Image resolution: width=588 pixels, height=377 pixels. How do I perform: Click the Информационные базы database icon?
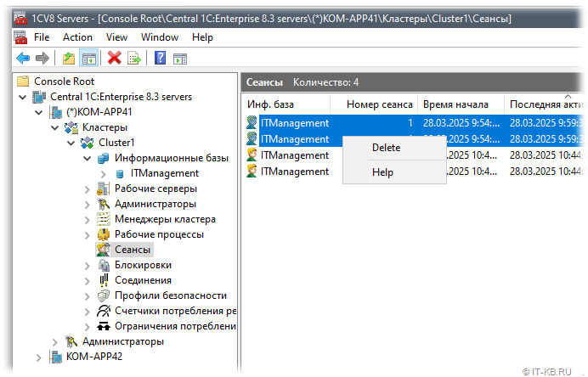click(103, 158)
